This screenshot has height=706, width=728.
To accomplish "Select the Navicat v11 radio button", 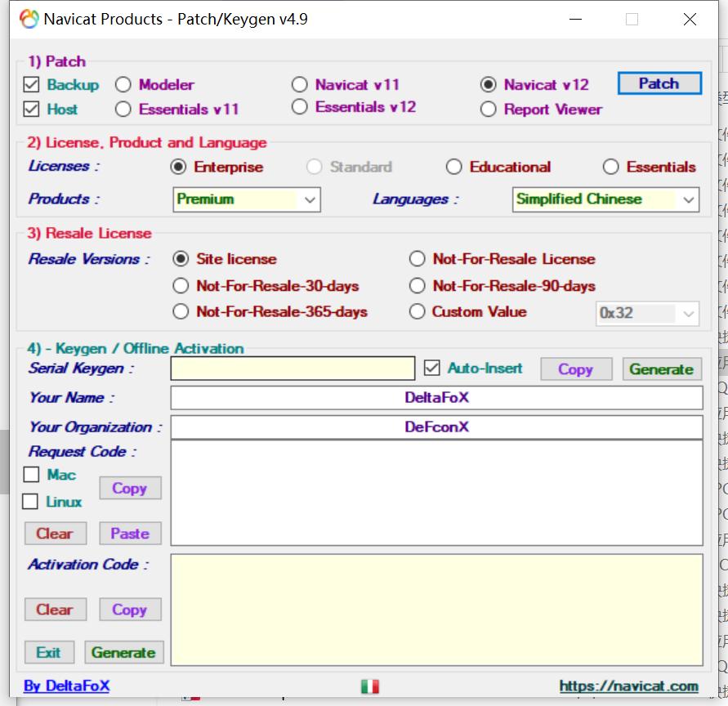I will [x=300, y=85].
